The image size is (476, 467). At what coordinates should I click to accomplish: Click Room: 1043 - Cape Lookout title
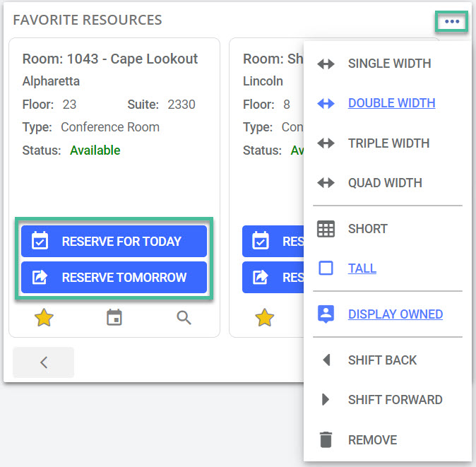[x=110, y=59]
